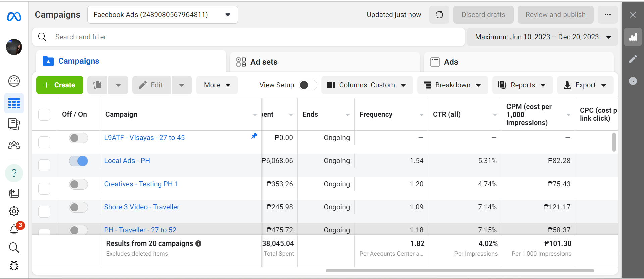Check Shore 3 Video - Traveller row checkbox

[44, 212]
